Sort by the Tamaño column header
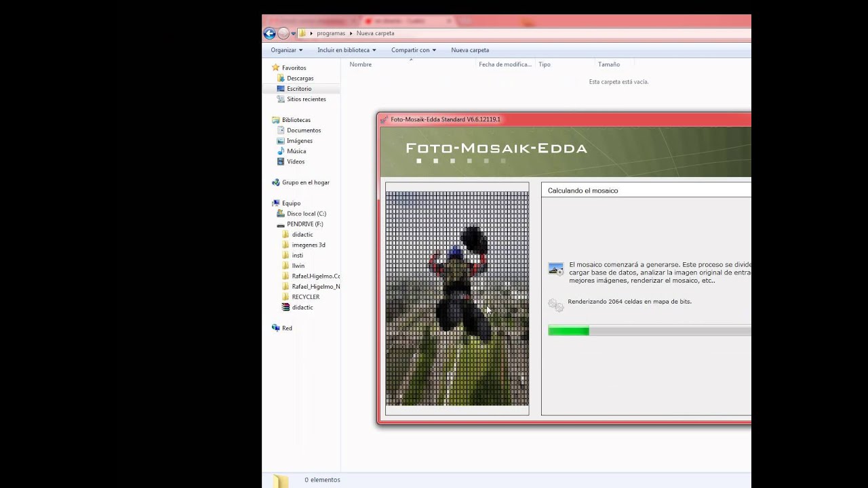 point(609,64)
